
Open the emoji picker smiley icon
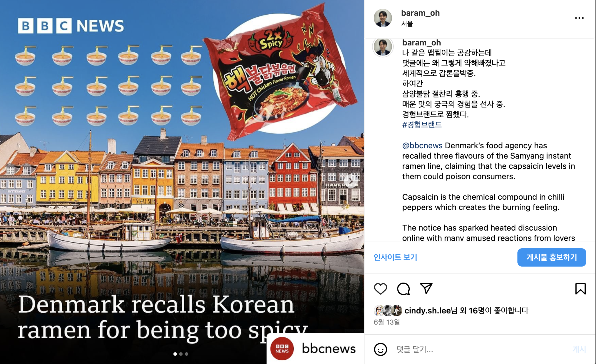click(381, 349)
